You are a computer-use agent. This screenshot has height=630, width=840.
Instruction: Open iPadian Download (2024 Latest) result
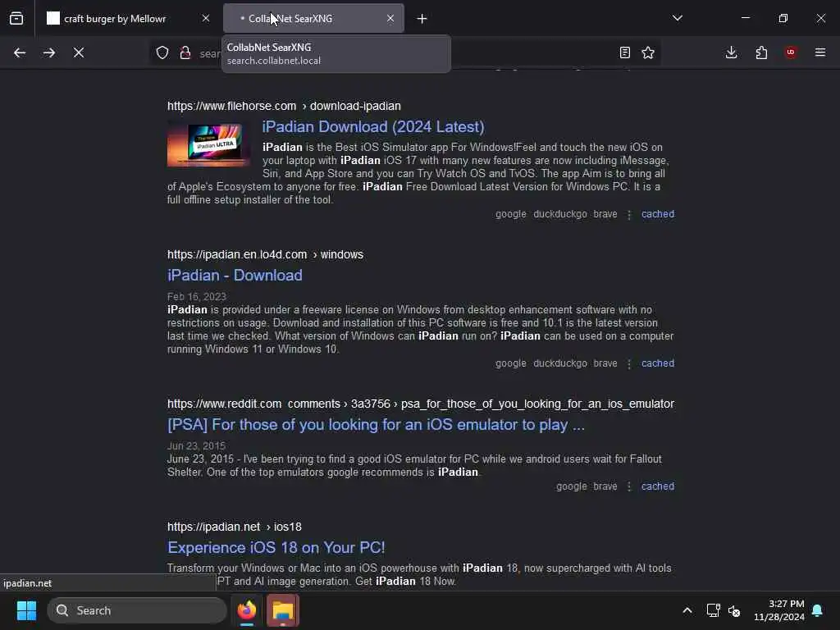pyautogui.click(x=373, y=127)
